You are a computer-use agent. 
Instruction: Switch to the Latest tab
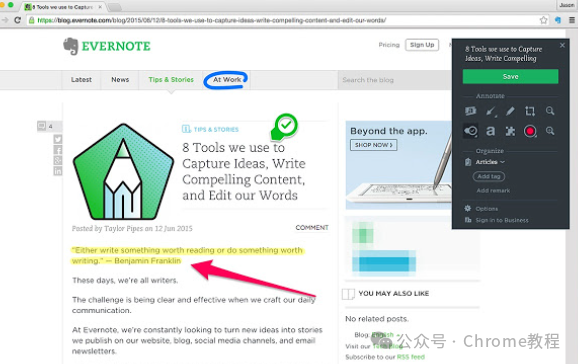click(81, 80)
